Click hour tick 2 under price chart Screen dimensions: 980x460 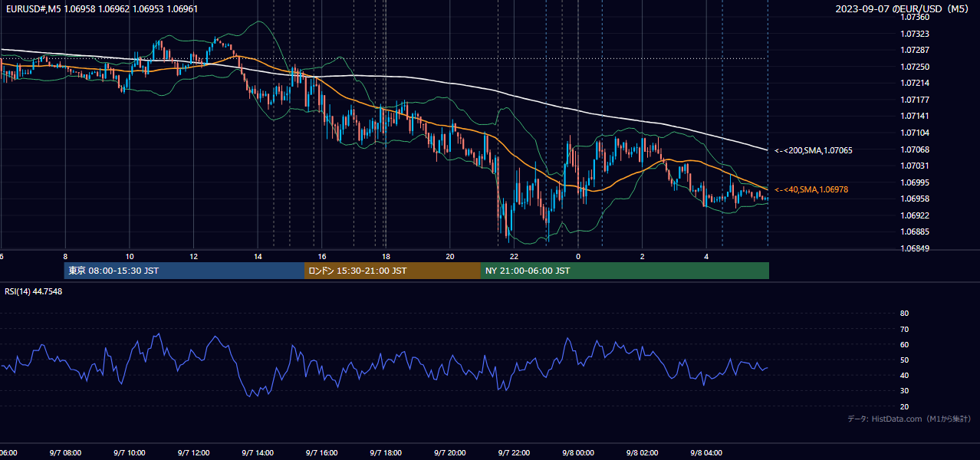coord(643,256)
